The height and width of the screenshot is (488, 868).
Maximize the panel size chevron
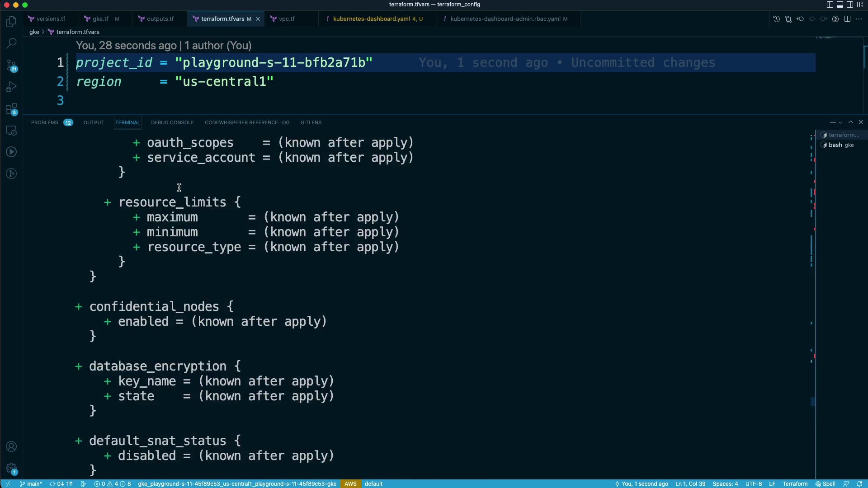click(x=851, y=122)
